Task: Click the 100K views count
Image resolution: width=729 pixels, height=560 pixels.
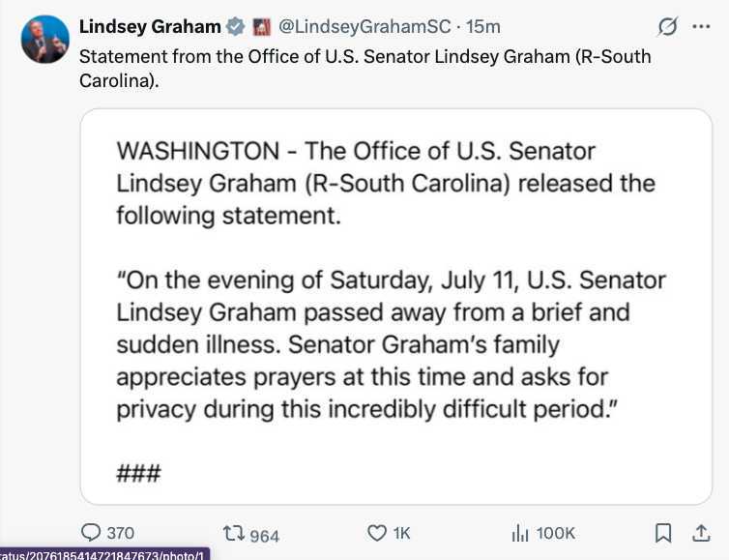Action: click(556, 533)
